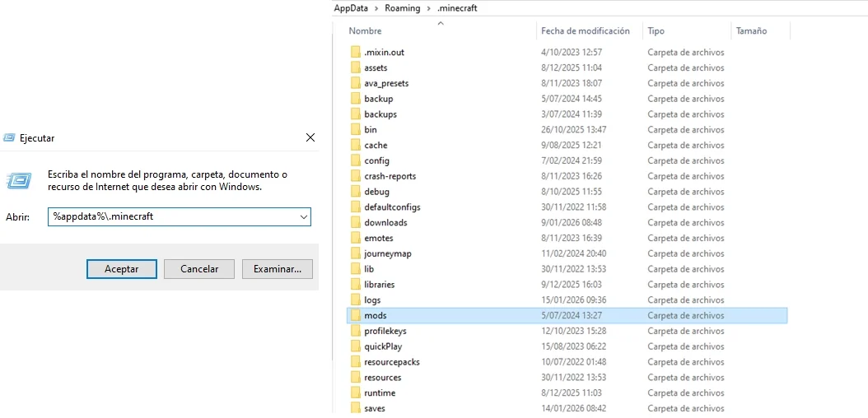Select the cache folder icon
The image size is (868, 418).
356,145
